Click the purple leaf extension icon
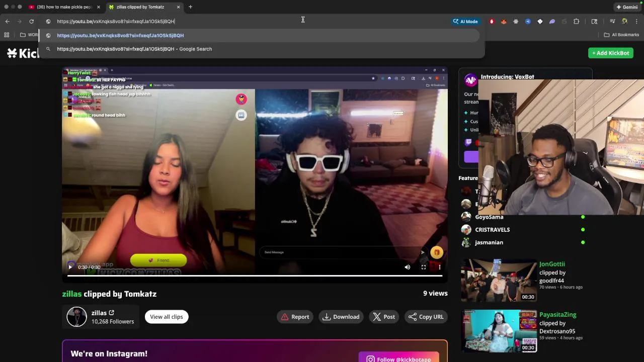Image resolution: width=644 pixels, height=362 pixels. click(552, 22)
